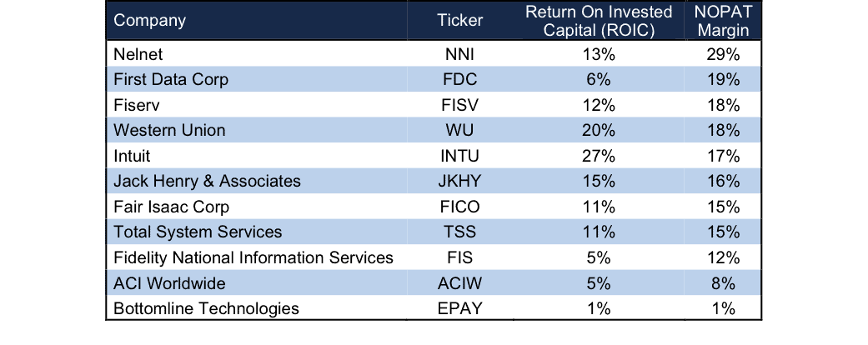Click Fidelity National Information Services cell
The height and width of the screenshot is (345, 868).
253,257
